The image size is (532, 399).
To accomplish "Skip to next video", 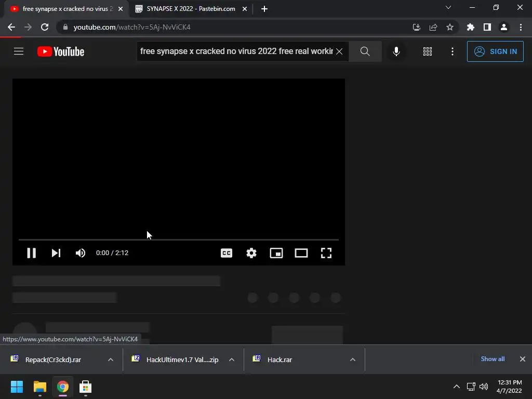I will click(56, 253).
